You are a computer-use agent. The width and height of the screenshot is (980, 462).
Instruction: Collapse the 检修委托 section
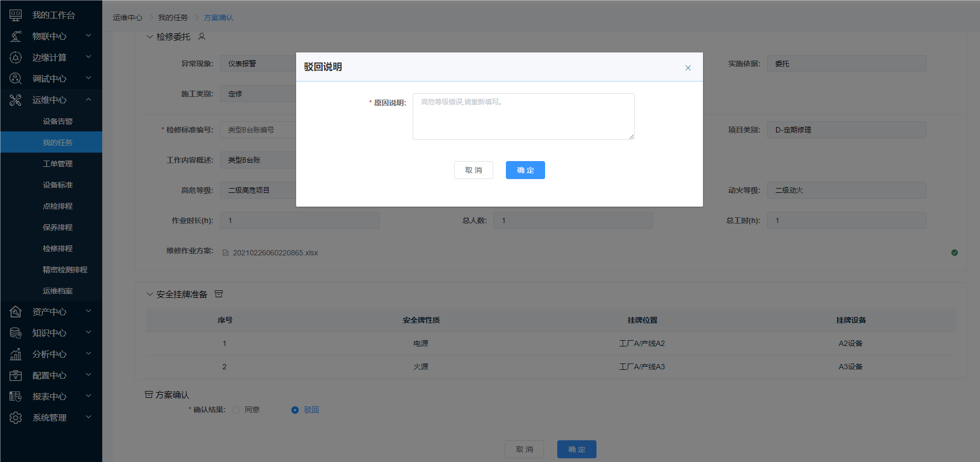click(150, 37)
